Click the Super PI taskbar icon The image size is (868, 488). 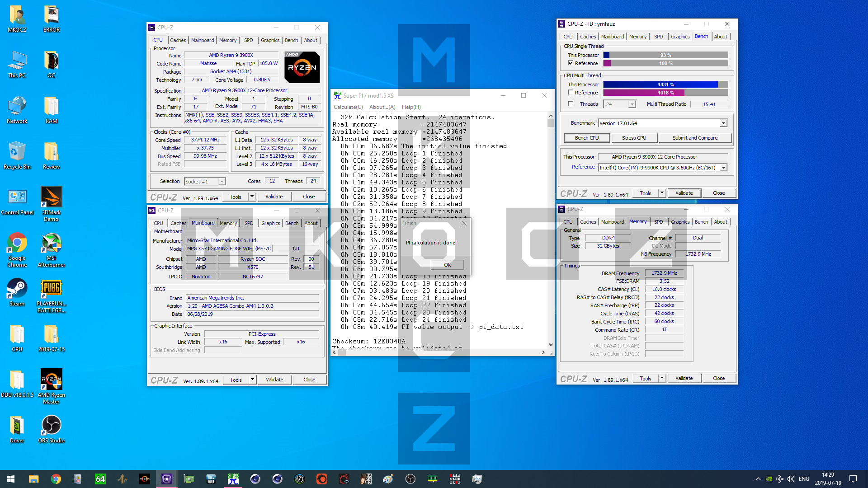click(233, 479)
